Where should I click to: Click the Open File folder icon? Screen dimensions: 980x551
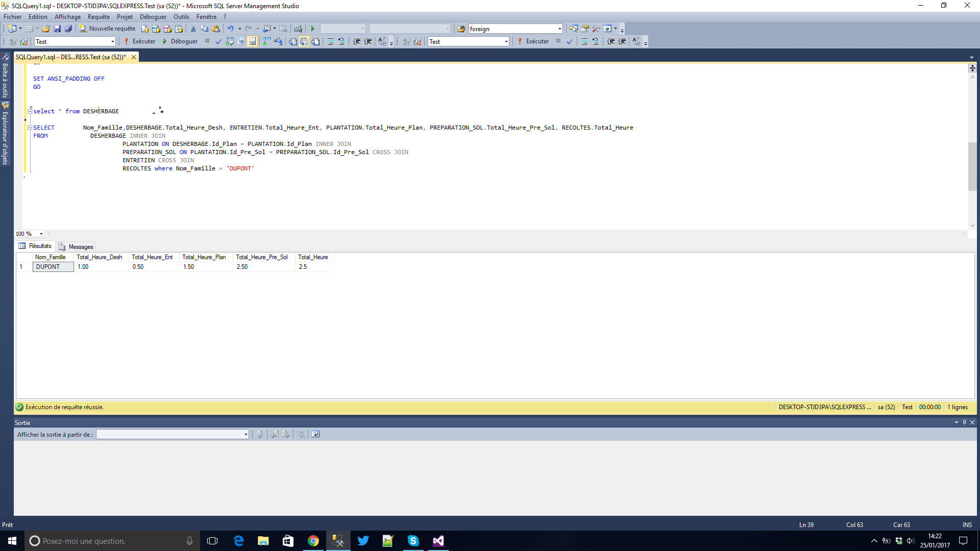point(46,29)
